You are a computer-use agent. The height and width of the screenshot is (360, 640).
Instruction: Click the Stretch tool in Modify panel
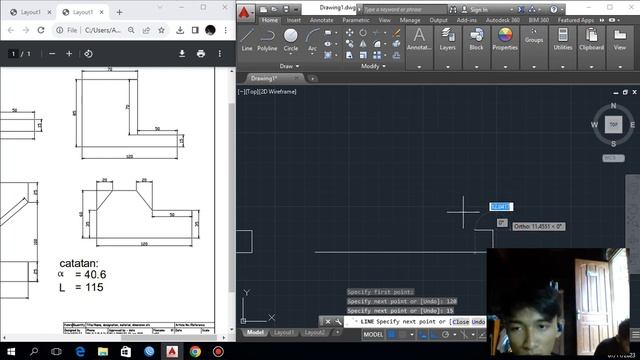(x=349, y=55)
